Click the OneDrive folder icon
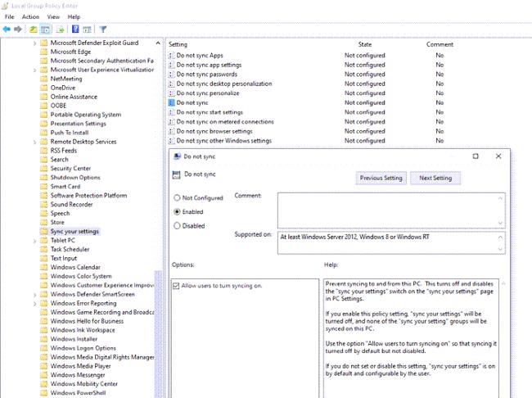Screen dimensions: 532x398 click(43, 88)
